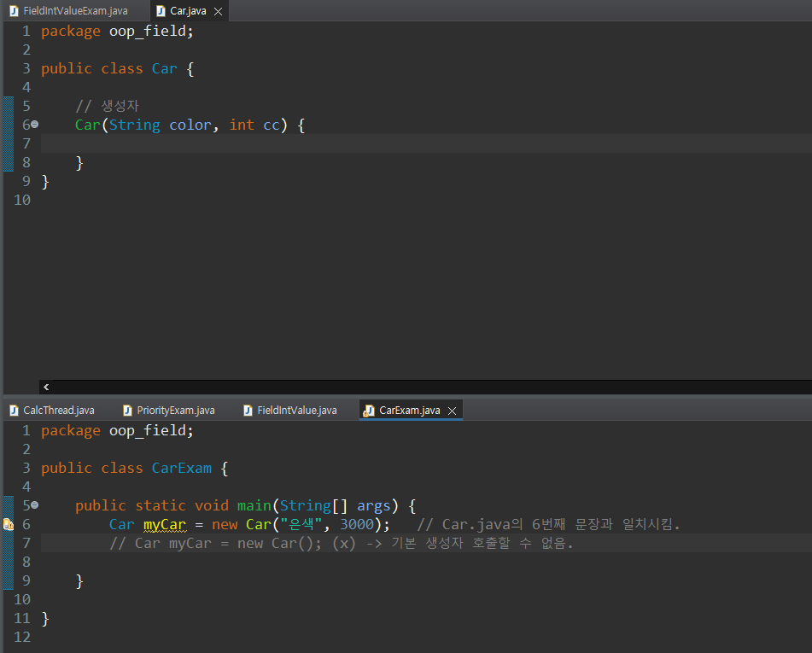
Task: Click the "은색" string literal
Action: coord(301,524)
